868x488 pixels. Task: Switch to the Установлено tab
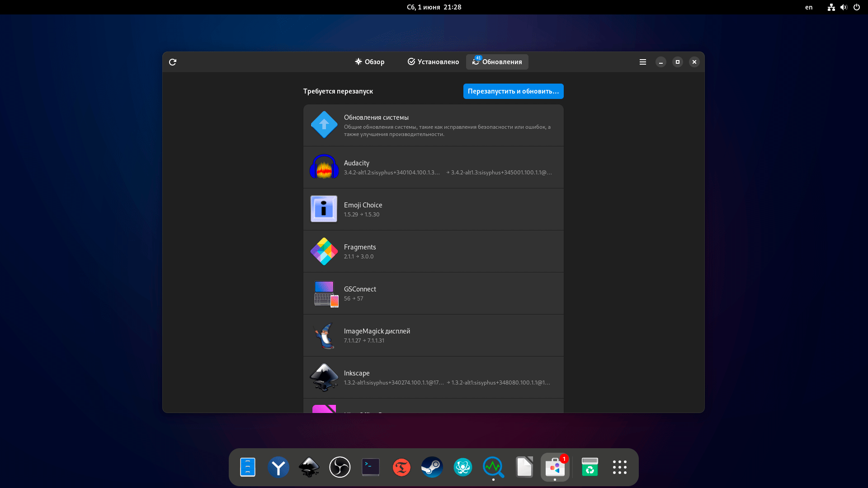pyautogui.click(x=433, y=62)
